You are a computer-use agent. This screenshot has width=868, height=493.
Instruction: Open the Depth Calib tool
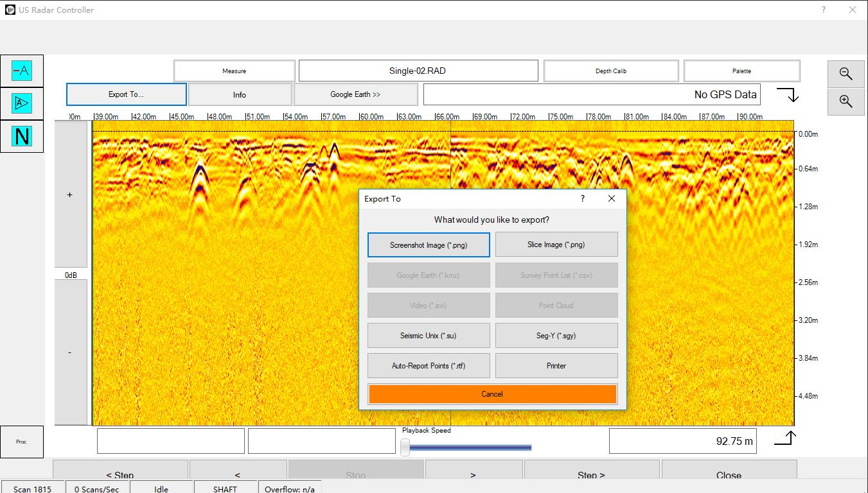610,71
